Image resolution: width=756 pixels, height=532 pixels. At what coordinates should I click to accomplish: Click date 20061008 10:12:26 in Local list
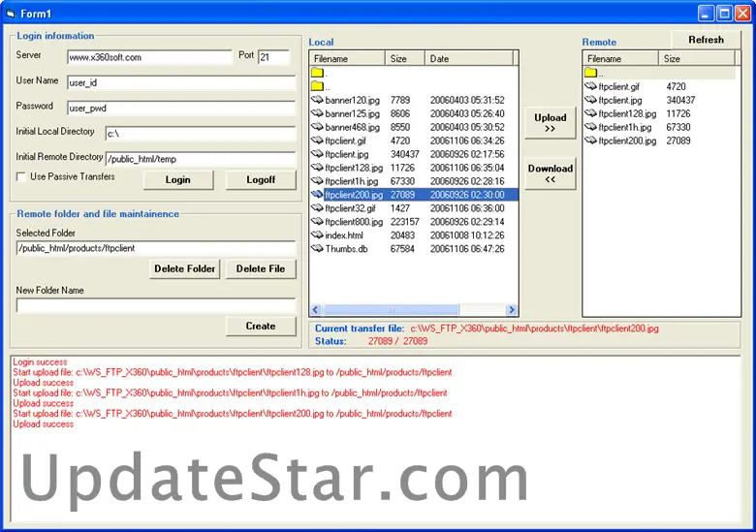(x=467, y=235)
